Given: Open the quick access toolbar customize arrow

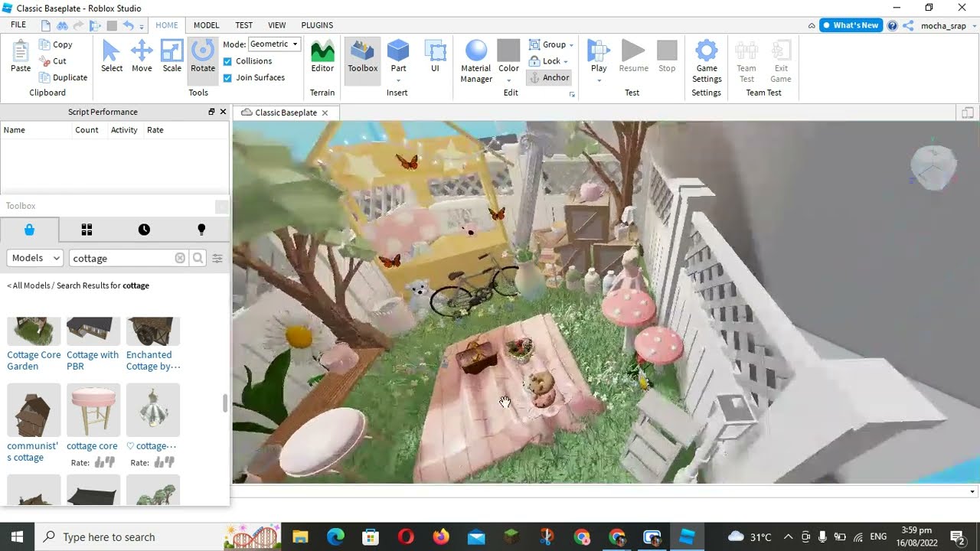Looking at the screenshot, I should click(x=142, y=27).
